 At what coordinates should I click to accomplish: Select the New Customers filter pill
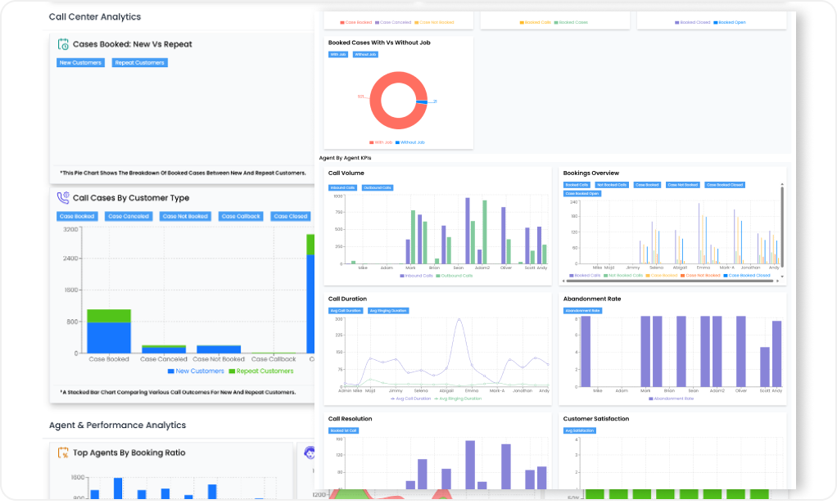coord(79,62)
